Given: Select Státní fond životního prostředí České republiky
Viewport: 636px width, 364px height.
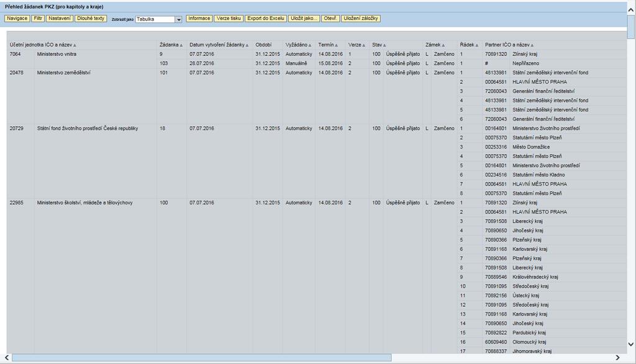Looking at the screenshot, I should point(88,128).
